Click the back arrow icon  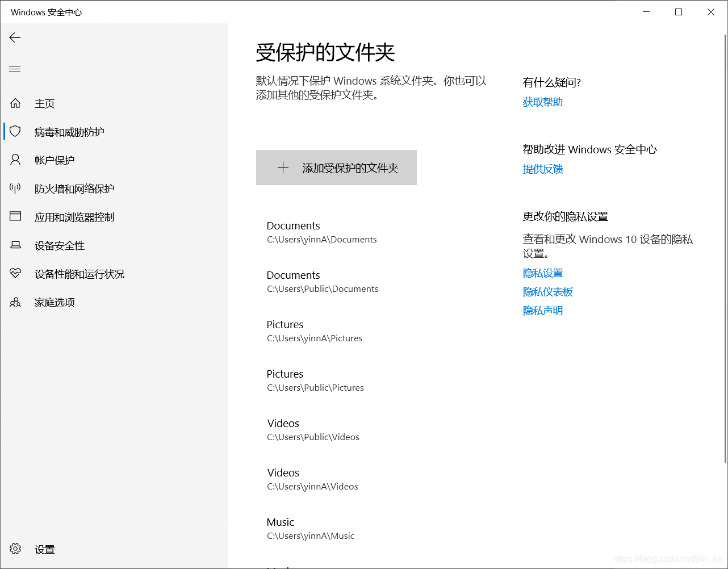pos(15,37)
